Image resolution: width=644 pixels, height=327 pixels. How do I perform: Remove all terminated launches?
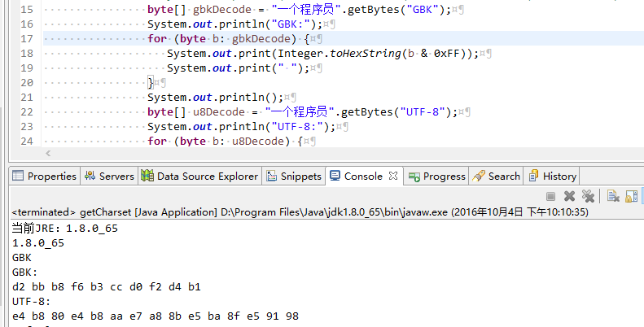tap(587, 196)
